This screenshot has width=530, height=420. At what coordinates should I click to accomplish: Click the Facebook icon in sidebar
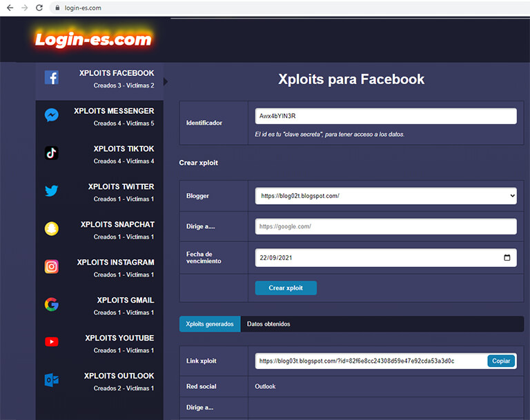[51, 77]
